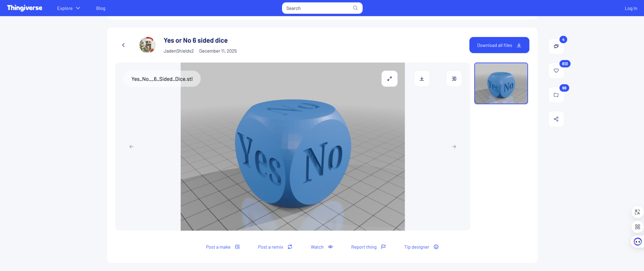Viewport: 644px width, 271px height.
Task: Open the Blog menu item
Action: (101, 8)
